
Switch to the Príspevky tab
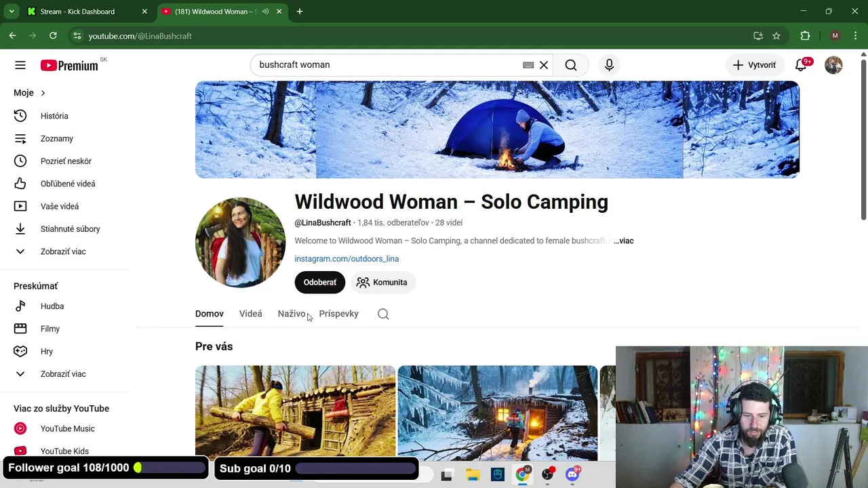(x=338, y=314)
